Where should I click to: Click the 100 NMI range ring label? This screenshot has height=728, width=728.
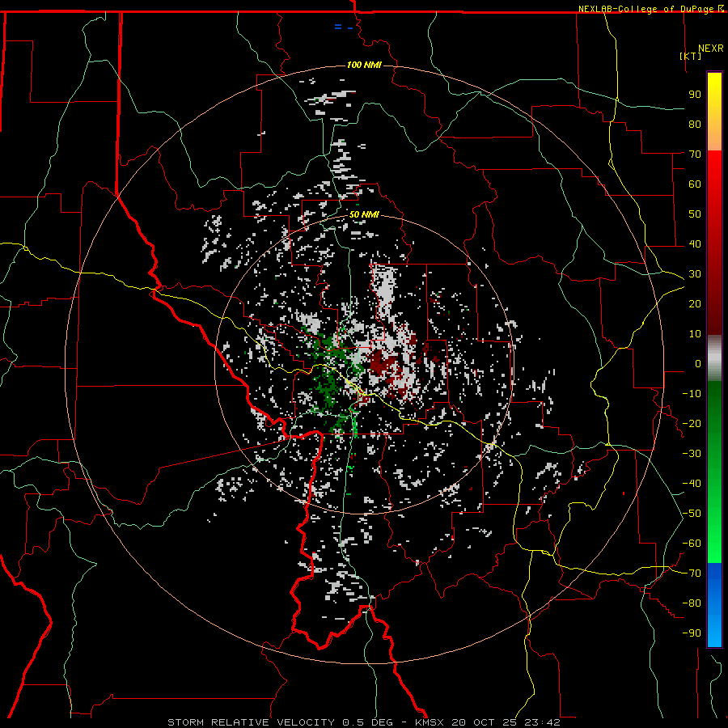(364, 65)
